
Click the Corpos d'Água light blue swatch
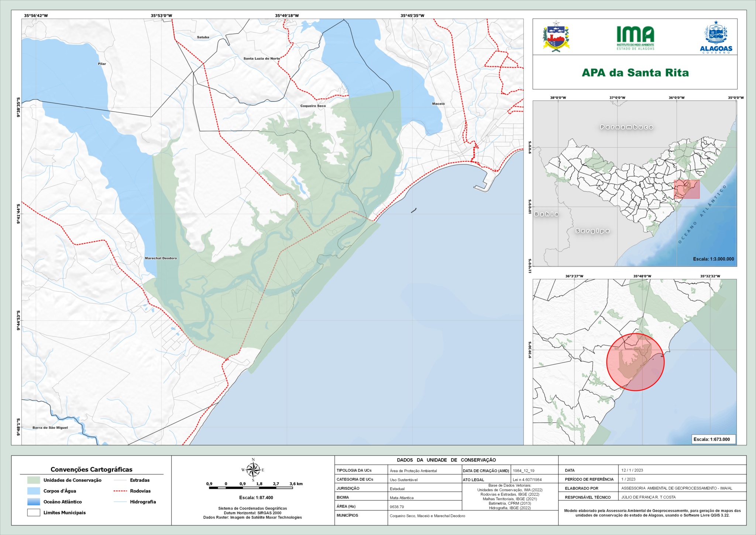[x=34, y=491]
